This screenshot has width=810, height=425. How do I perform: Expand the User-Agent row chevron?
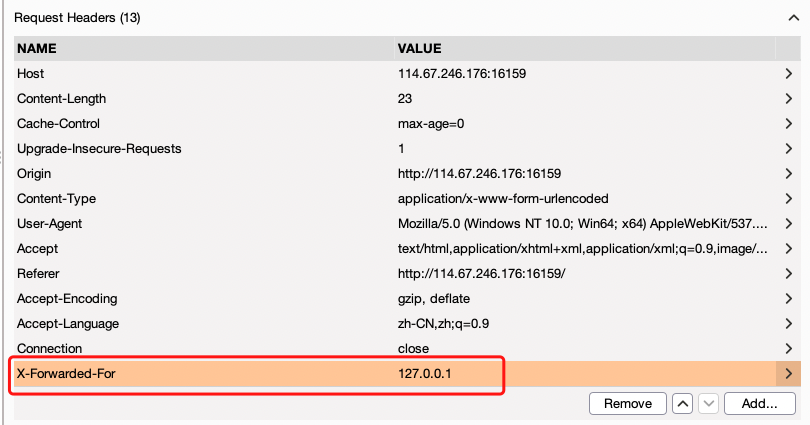click(x=788, y=224)
